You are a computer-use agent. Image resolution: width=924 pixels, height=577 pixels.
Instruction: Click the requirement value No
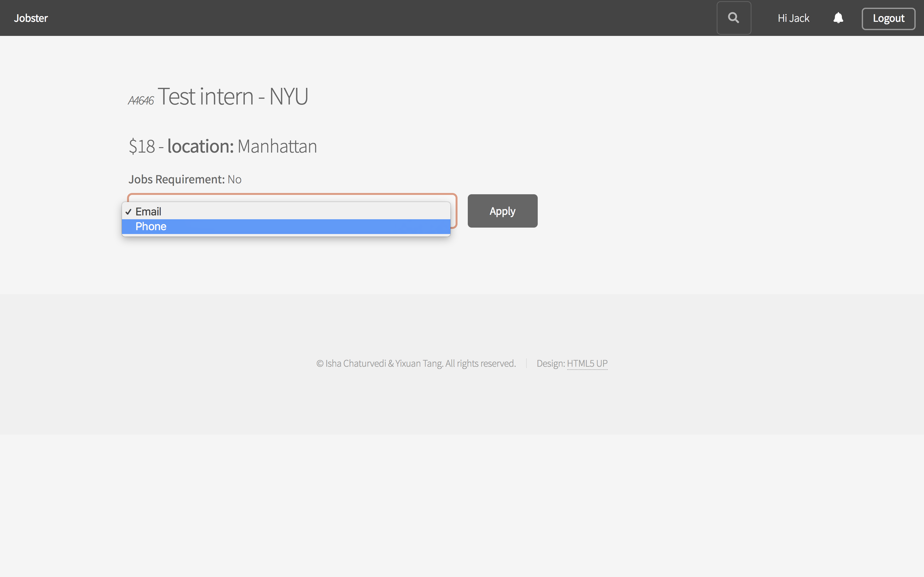235,180
